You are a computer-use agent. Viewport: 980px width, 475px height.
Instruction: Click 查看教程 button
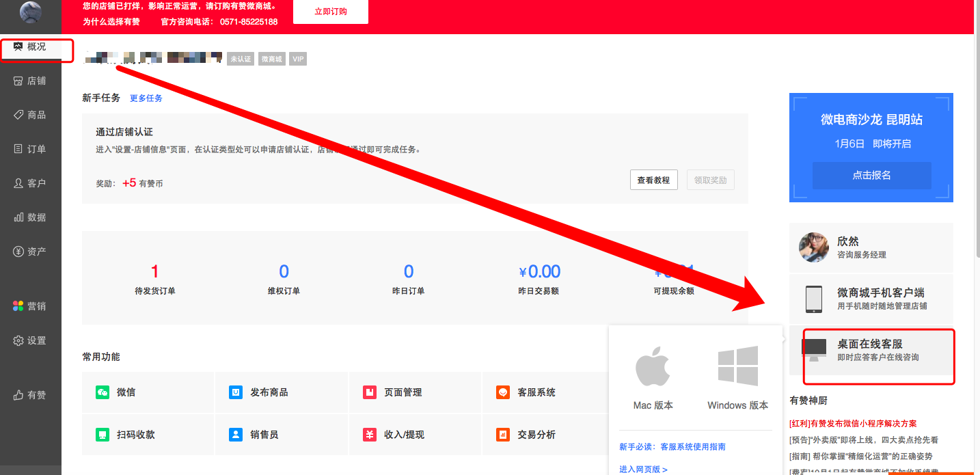pos(653,180)
